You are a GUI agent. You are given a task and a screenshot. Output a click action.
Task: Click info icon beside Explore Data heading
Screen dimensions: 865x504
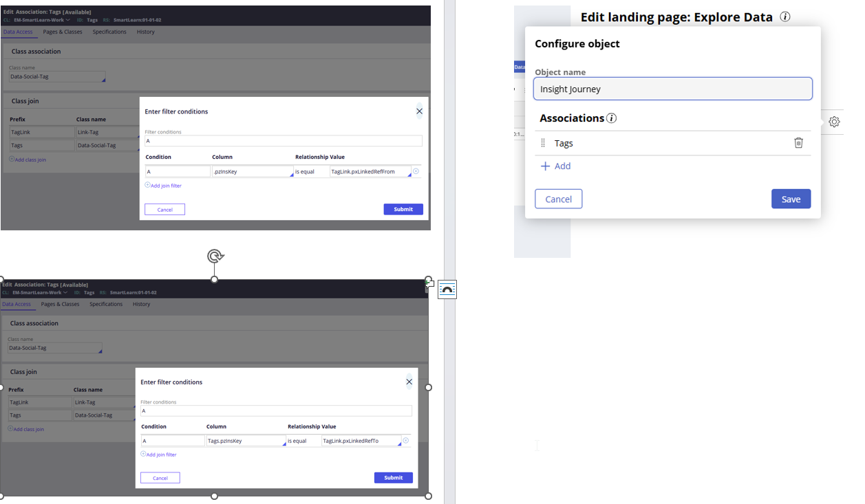tap(785, 17)
